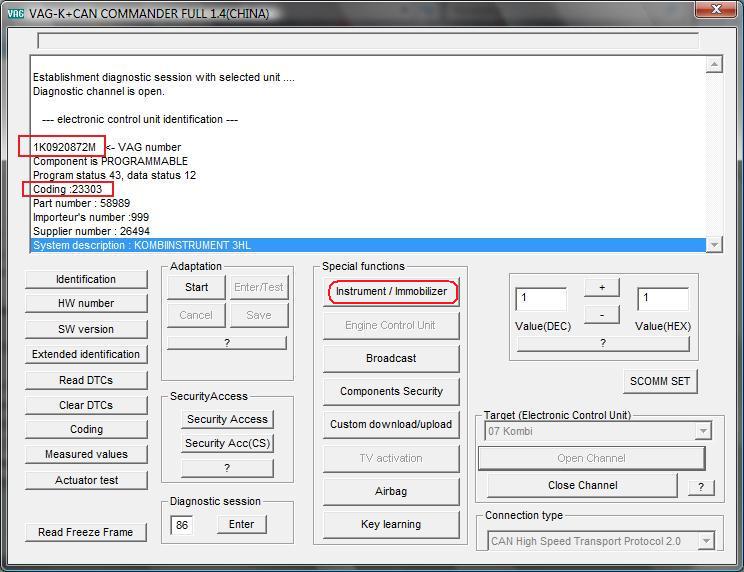The width and height of the screenshot is (744, 572).
Task: Select "Importeur's number :999" line
Action: pyautogui.click(x=91, y=217)
